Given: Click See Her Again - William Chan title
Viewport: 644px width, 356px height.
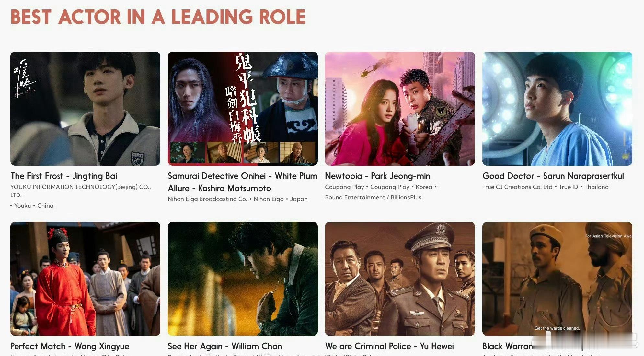Looking at the screenshot, I should click(x=225, y=346).
